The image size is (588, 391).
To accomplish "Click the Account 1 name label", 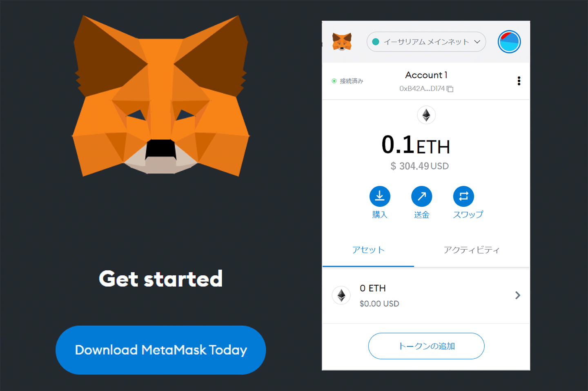I will (x=426, y=75).
